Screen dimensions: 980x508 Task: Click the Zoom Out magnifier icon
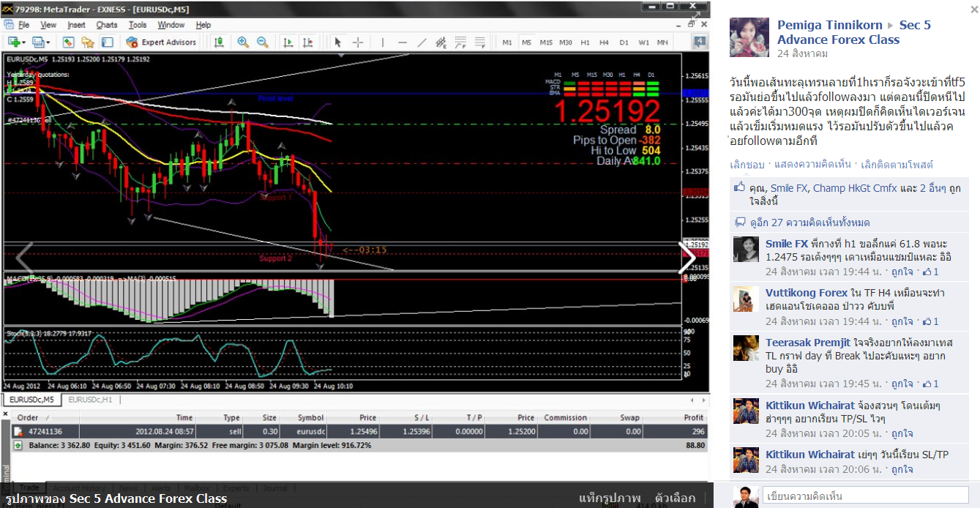[x=262, y=42]
